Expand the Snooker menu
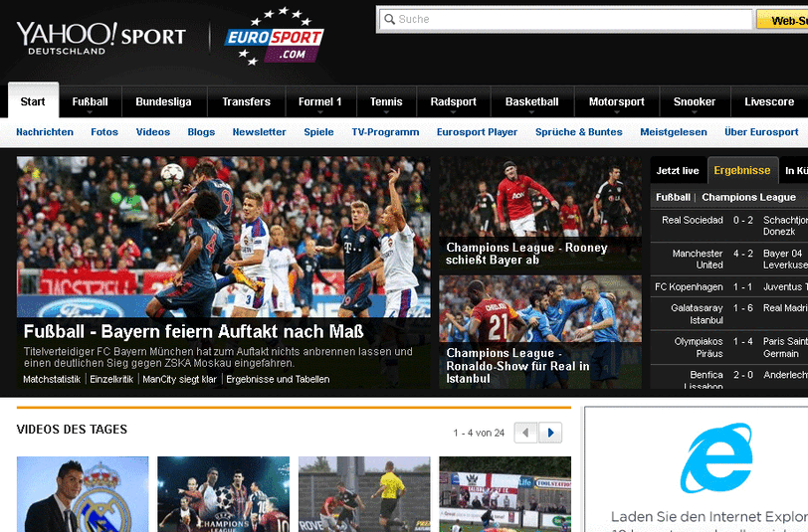808x532 pixels. pyautogui.click(x=695, y=102)
